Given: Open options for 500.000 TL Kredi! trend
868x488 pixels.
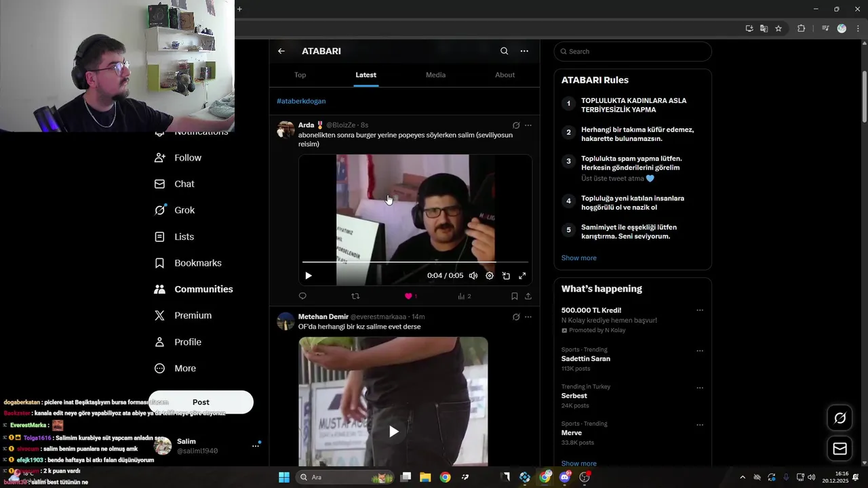Looking at the screenshot, I should pos(700,310).
